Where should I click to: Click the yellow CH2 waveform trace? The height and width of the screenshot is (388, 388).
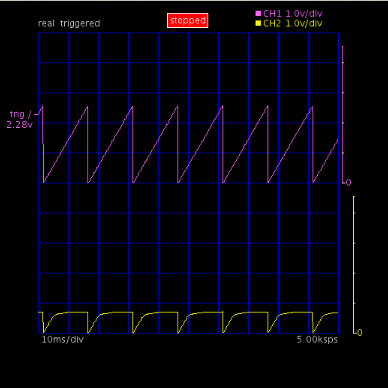click(x=188, y=322)
